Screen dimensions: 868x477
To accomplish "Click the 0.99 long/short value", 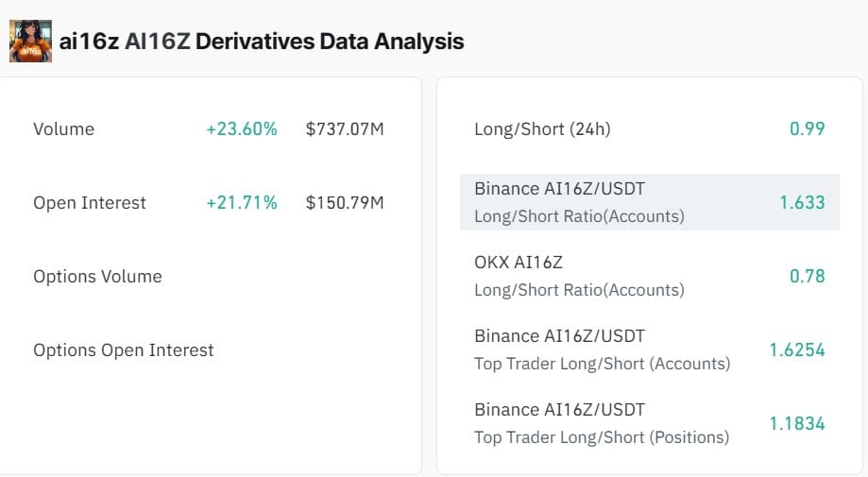I will (807, 129).
